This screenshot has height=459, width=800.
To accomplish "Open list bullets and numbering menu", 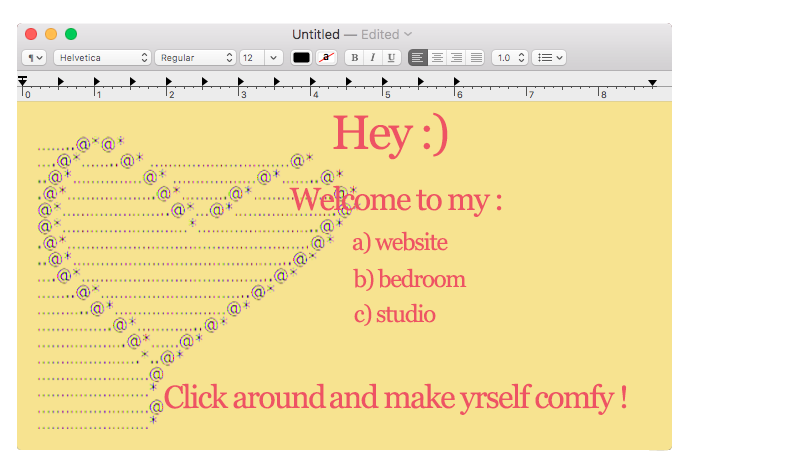I will pos(549,58).
